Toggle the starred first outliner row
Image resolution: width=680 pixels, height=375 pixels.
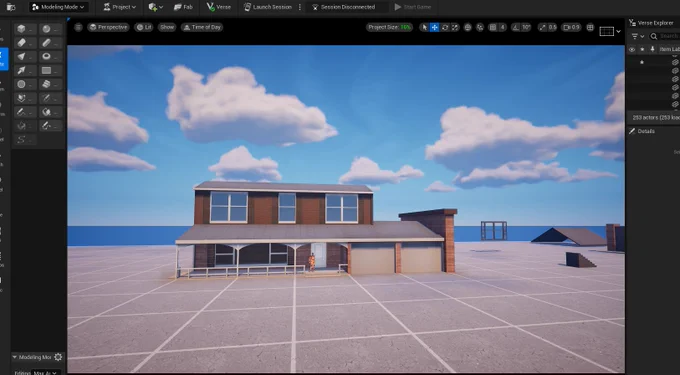[642, 62]
